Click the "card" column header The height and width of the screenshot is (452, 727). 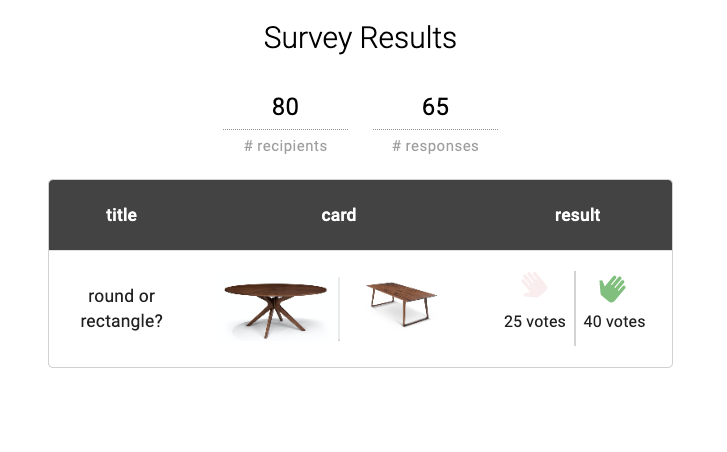click(338, 215)
